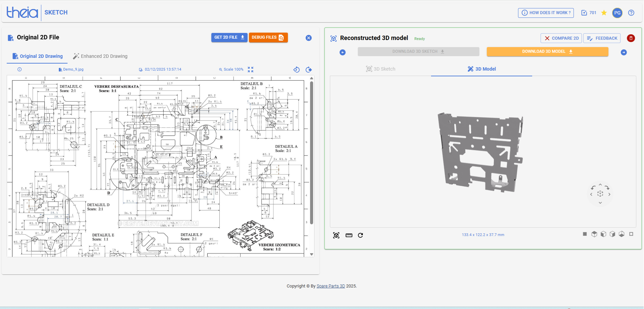Click the 133.4 x 122.2 x 37.7 mm dimensions
Viewport: 644px width, 309px height.
483,235
